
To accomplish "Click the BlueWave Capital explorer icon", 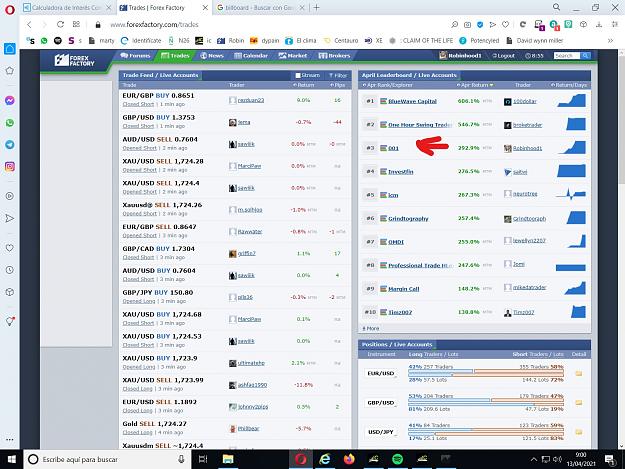I will (x=383, y=101).
